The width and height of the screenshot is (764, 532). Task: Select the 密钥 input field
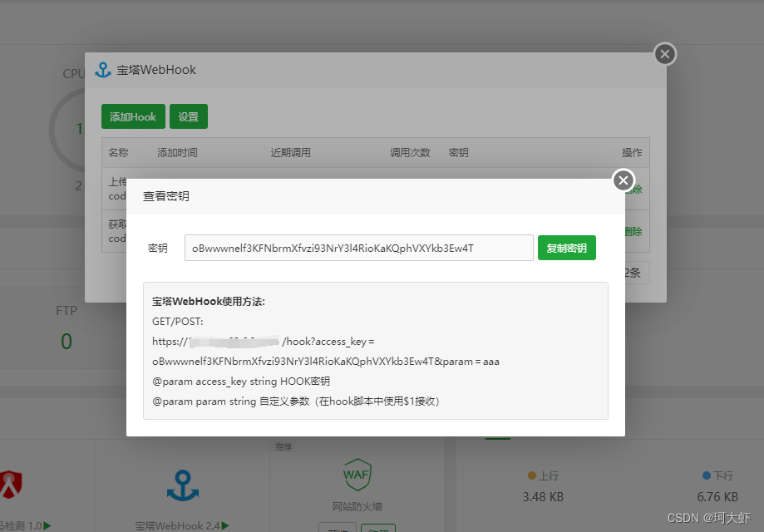point(358,248)
